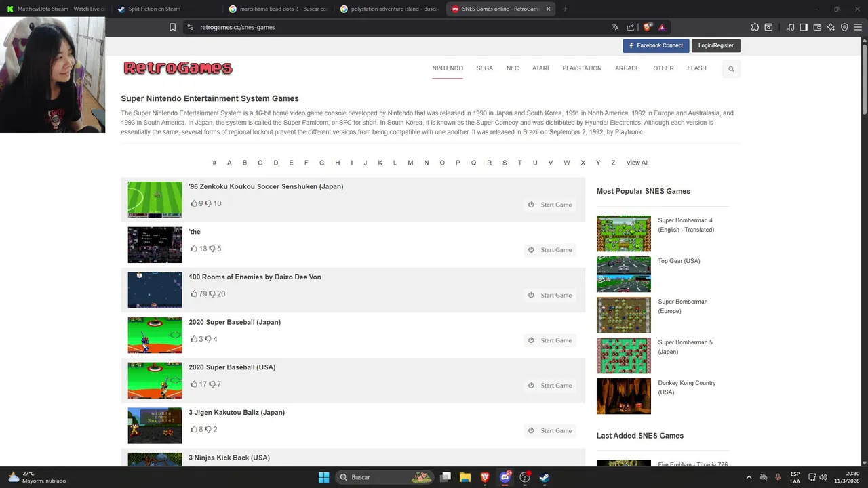Open the browser extensions puzzle icon

(755, 27)
